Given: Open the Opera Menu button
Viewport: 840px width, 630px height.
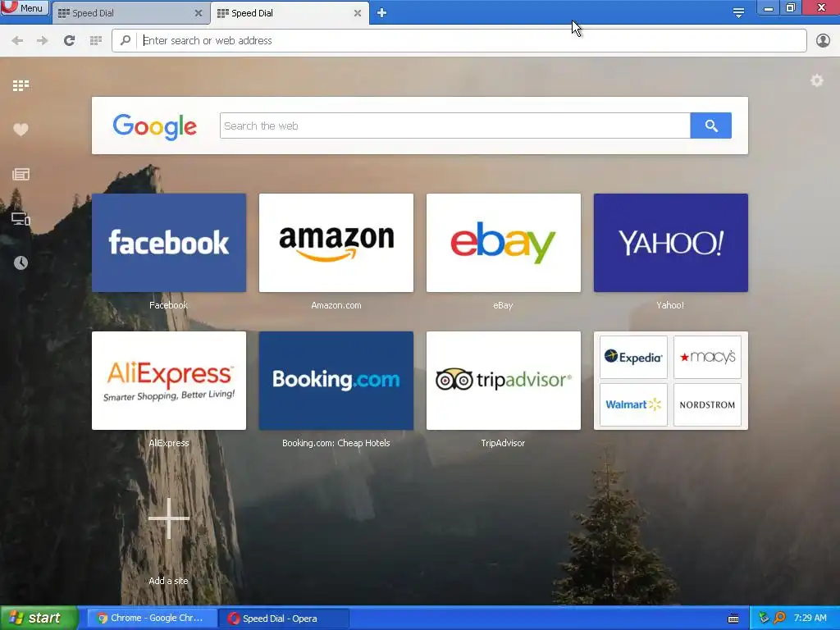Looking at the screenshot, I should pyautogui.click(x=25, y=8).
